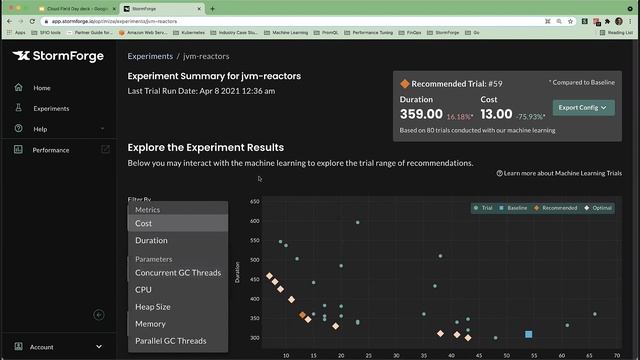
Task: Click the zoom magnifier icon in address bar
Action: 559,21
